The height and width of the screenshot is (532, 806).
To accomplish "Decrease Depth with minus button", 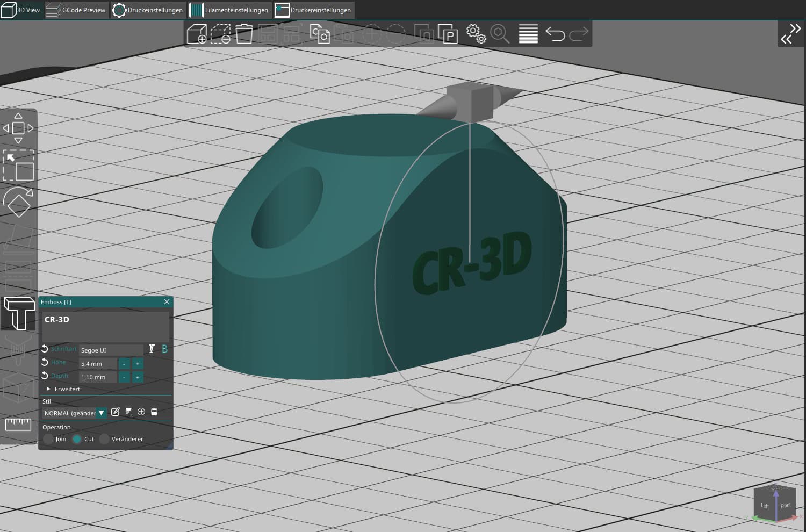I will pyautogui.click(x=124, y=377).
